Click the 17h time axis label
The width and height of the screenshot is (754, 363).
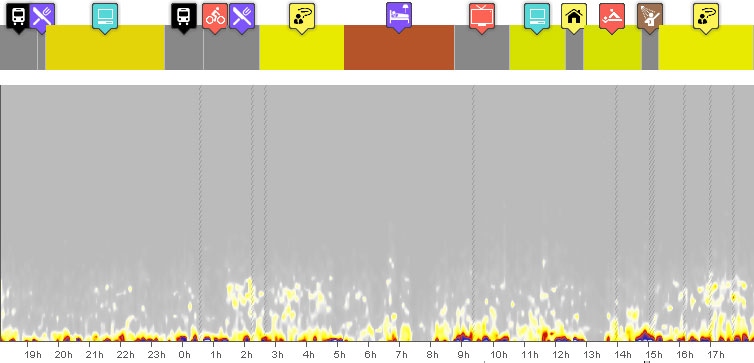[716, 355]
